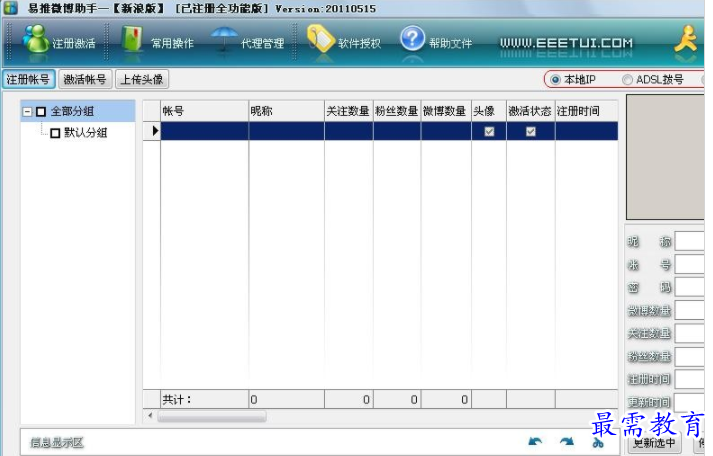Screen dimensions: 713x456
Task: Click the horizontal scrollbar thumb under table
Action: pyautogui.click(x=211, y=416)
